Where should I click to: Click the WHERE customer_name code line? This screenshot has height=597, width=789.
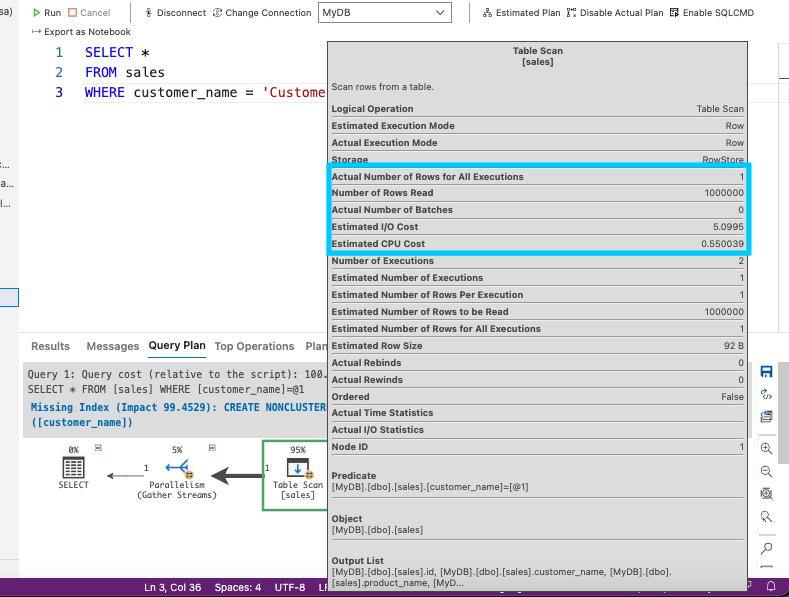(205, 93)
